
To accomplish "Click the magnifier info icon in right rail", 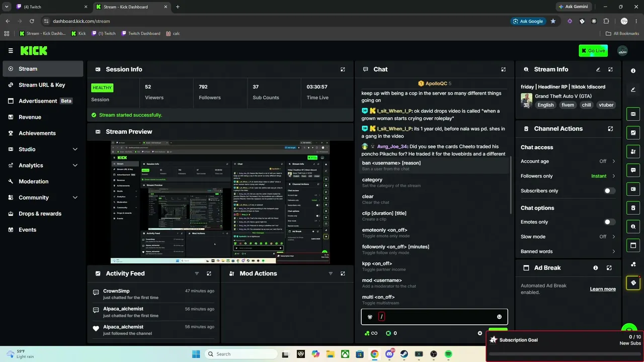I will coord(633,227).
